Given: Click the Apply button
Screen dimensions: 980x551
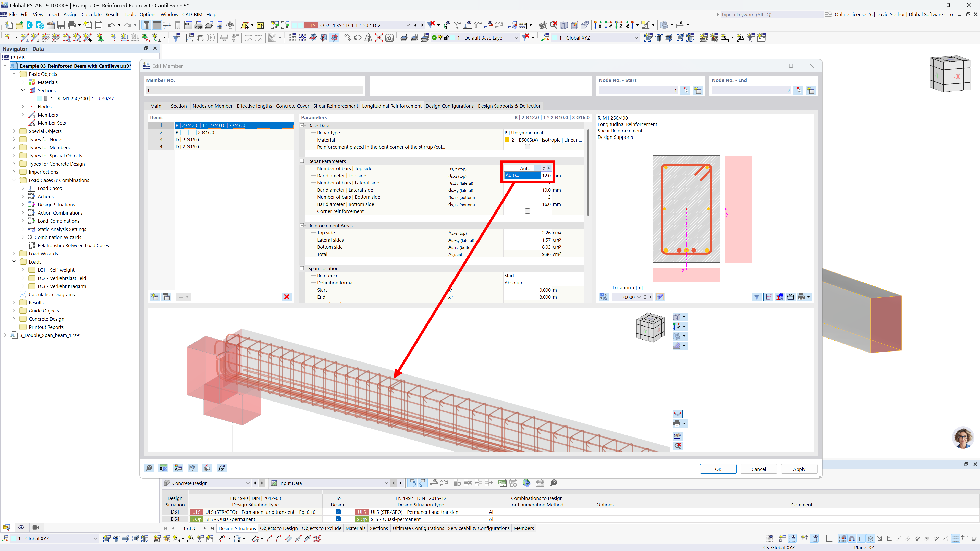Looking at the screenshot, I should (x=799, y=469).
